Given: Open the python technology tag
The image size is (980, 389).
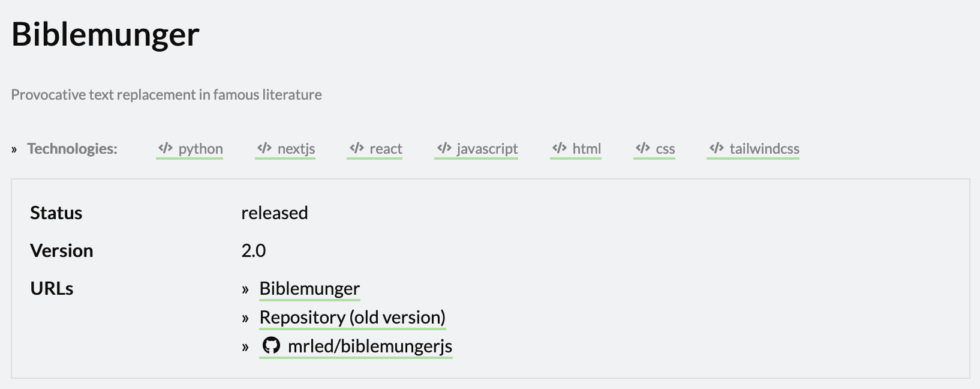Looking at the screenshot, I should click(x=200, y=149).
